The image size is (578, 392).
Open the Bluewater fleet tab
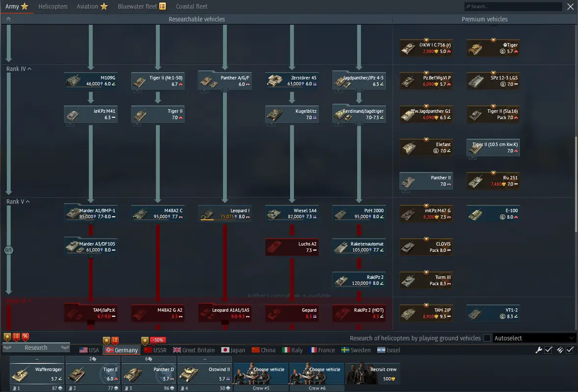142,6
